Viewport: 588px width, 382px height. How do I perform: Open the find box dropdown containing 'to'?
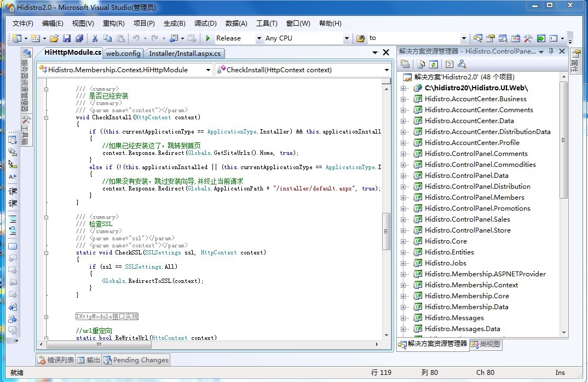click(464, 38)
